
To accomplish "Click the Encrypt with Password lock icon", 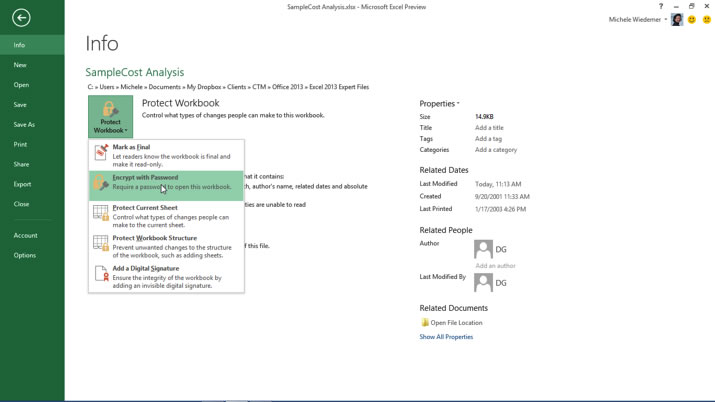I will click(x=101, y=182).
